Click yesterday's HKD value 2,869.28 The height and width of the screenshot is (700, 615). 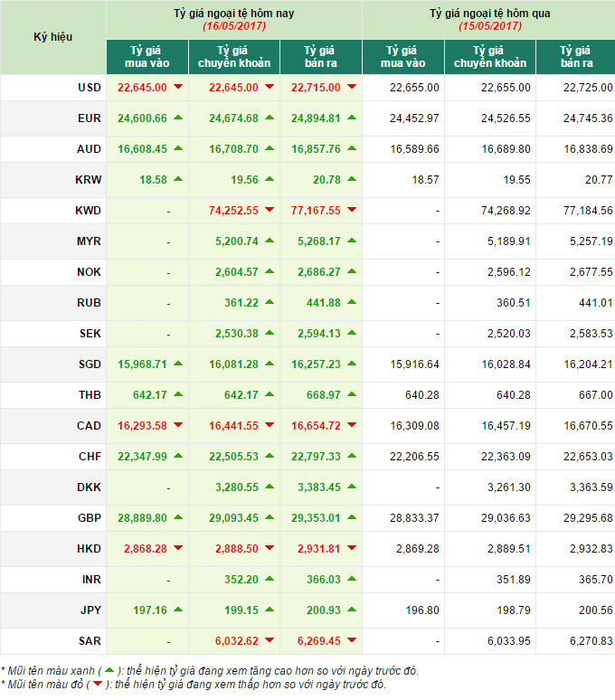(x=417, y=549)
